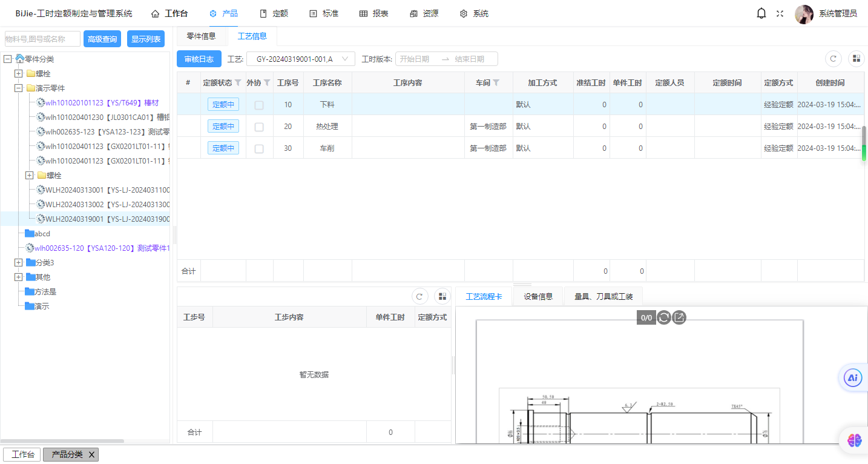Click the 定额中 status tag for 车削

pos(223,148)
